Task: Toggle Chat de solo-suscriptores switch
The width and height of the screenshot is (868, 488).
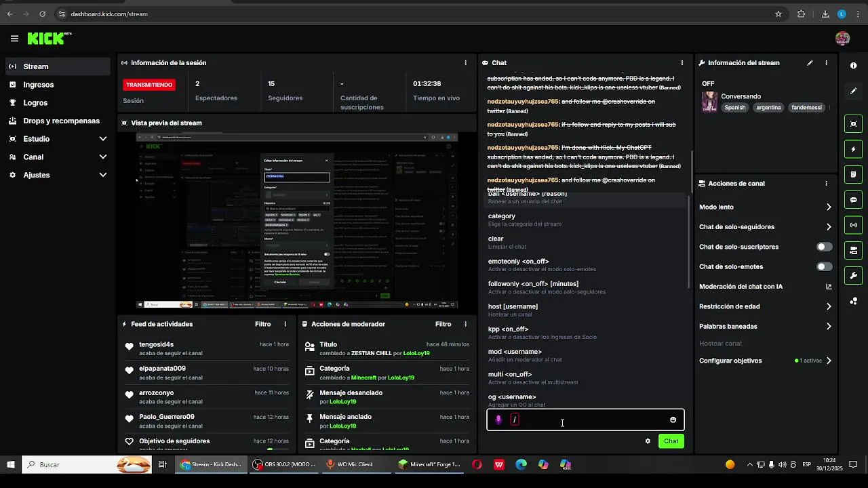Action: click(x=825, y=247)
